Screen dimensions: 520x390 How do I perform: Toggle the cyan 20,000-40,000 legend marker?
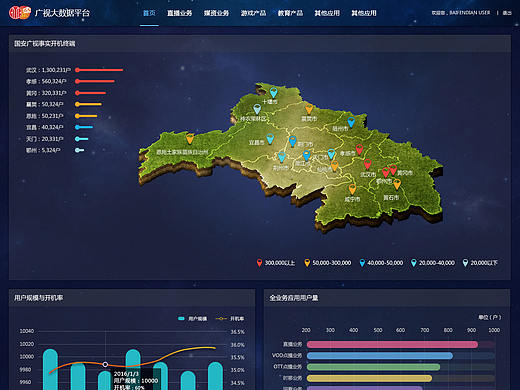[x=414, y=263]
